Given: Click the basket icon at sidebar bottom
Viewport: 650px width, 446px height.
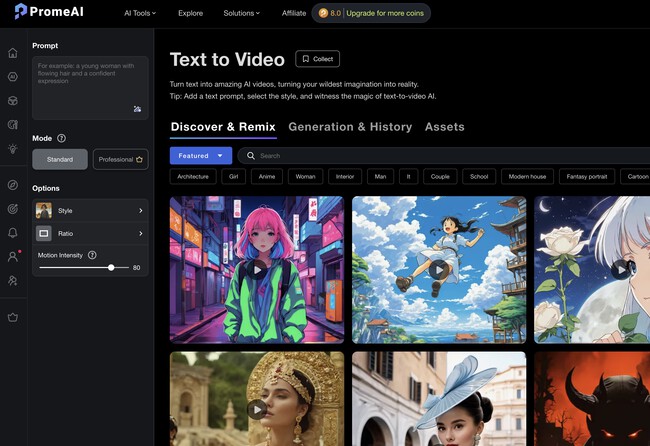Looking at the screenshot, I should click(13, 318).
